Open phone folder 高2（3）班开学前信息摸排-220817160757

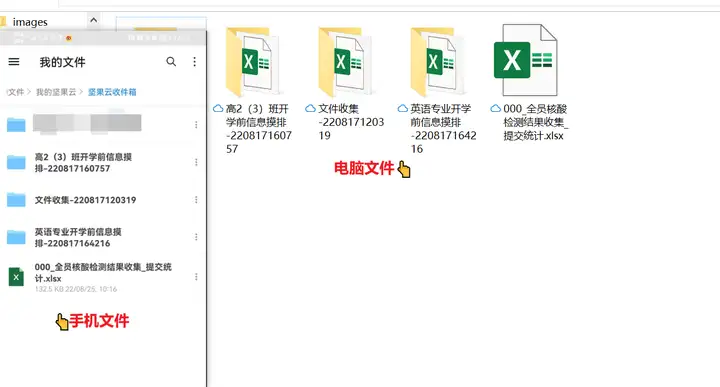103,163
